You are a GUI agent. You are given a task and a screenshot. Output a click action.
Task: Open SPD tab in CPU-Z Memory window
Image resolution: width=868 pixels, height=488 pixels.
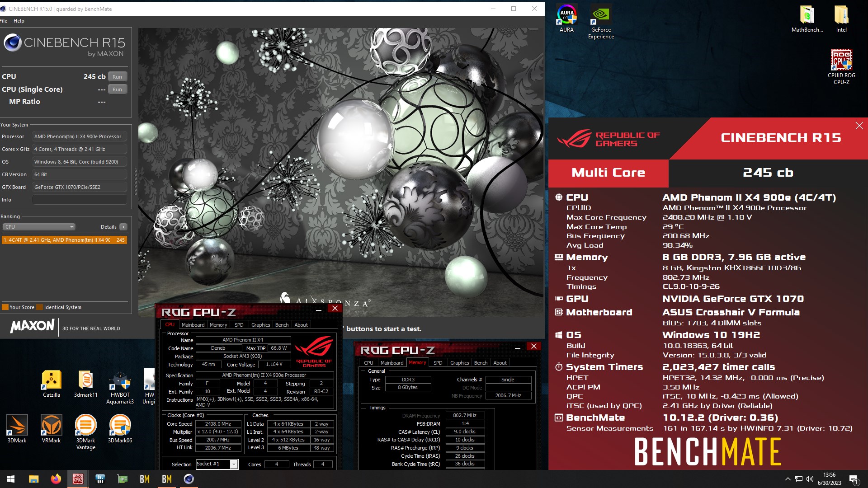438,363
